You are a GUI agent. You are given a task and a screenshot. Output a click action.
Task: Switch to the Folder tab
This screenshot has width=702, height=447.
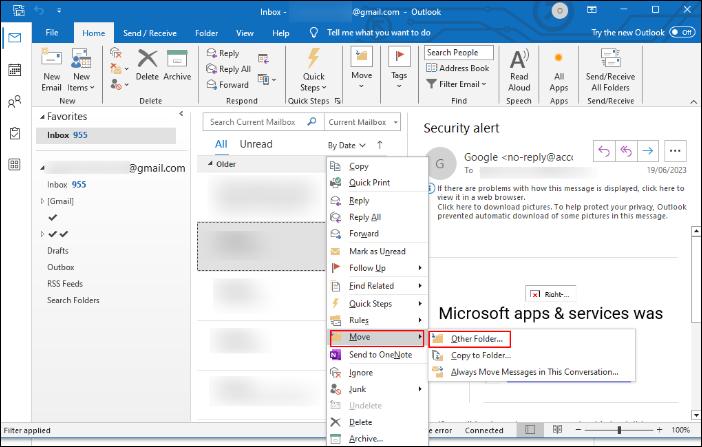(x=206, y=33)
